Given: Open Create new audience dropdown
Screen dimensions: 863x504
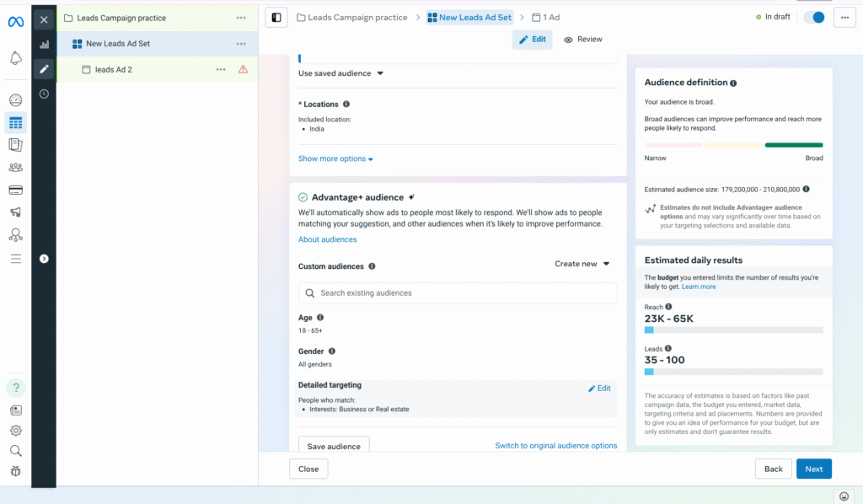Looking at the screenshot, I should tap(582, 264).
